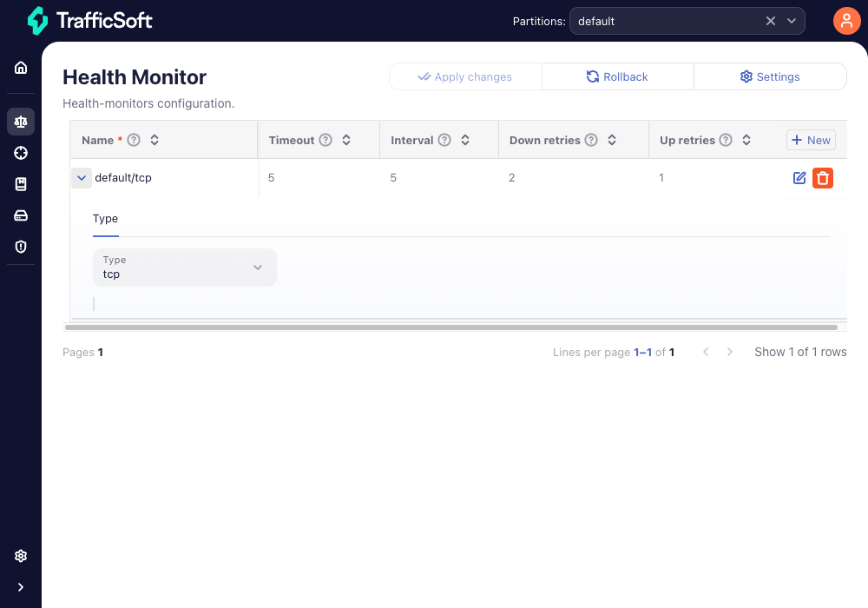Delete the default/tcp monitor row
The image size is (868, 608).
pyautogui.click(x=823, y=178)
